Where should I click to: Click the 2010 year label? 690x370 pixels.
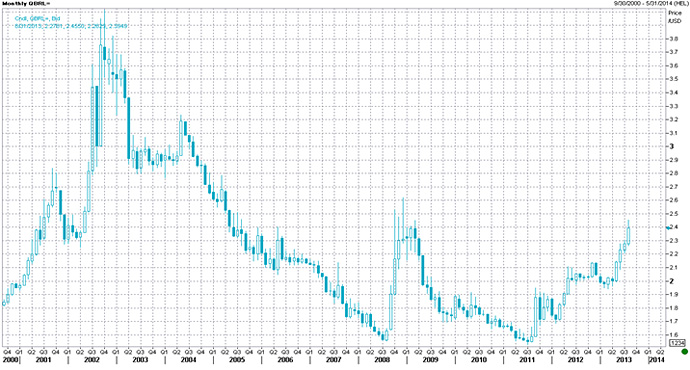[479, 360]
